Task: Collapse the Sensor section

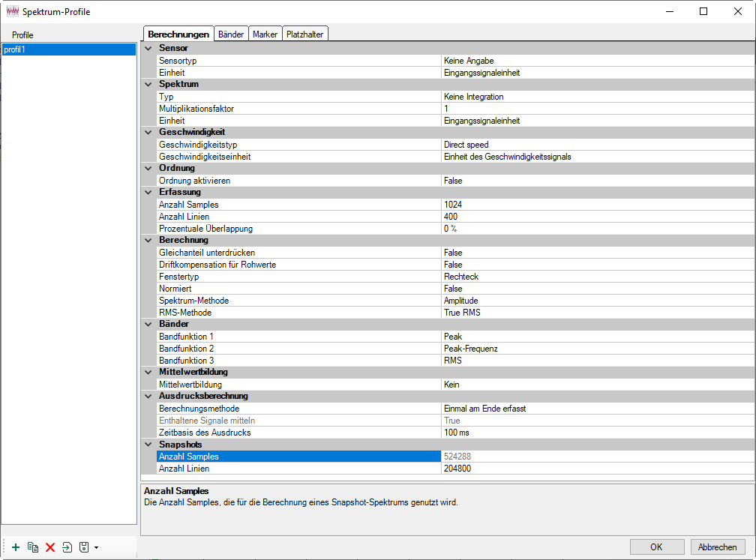Action: click(148, 48)
